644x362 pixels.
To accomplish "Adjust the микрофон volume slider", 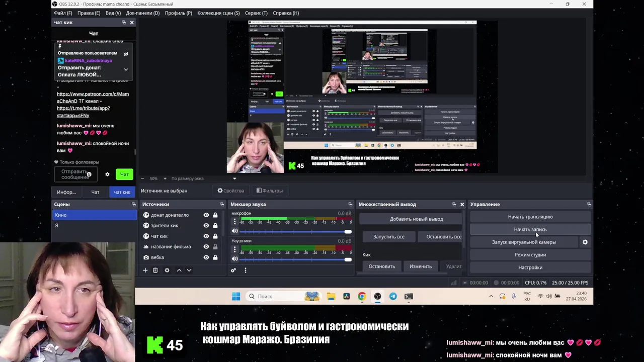I will (296, 231).
